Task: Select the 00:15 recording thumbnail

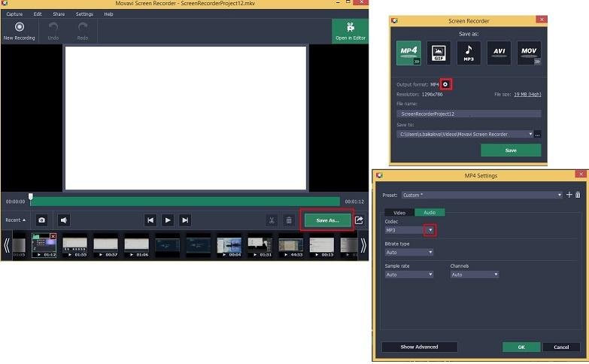Action: pyautogui.click(x=321, y=247)
